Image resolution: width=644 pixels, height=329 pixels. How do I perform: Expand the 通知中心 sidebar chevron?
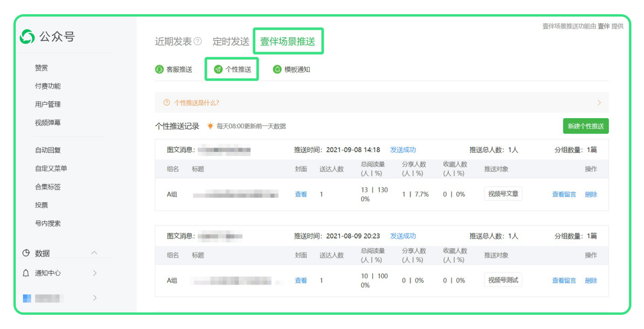(x=95, y=273)
